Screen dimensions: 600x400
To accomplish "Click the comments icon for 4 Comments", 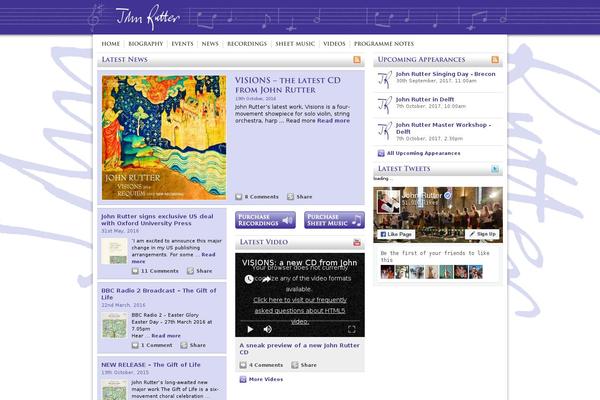I will click(243, 365).
